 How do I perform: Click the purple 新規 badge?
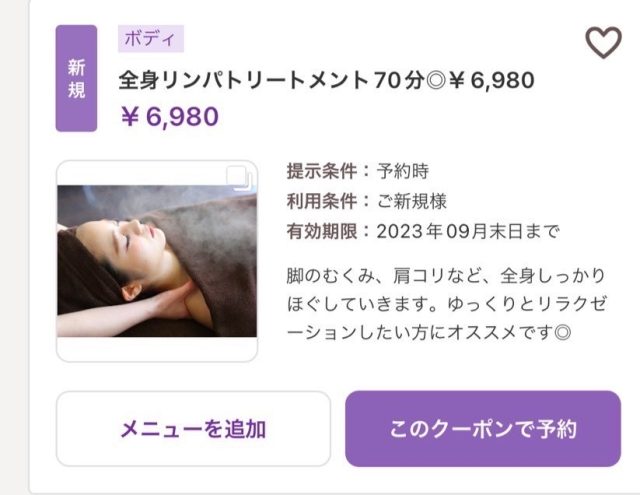click(x=76, y=78)
